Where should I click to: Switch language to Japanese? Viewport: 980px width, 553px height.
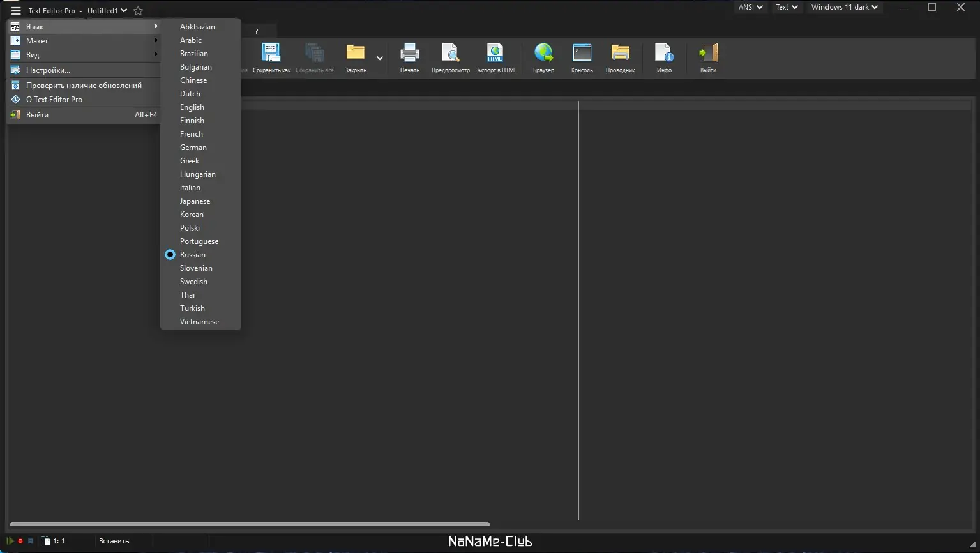pyautogui.click(x=200, y=201)
